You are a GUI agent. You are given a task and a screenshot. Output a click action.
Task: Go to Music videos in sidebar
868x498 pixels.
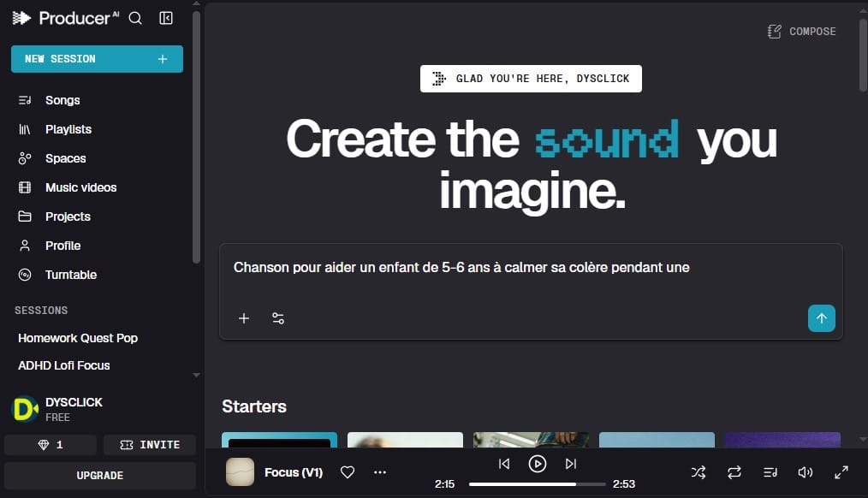click(80, 187)
